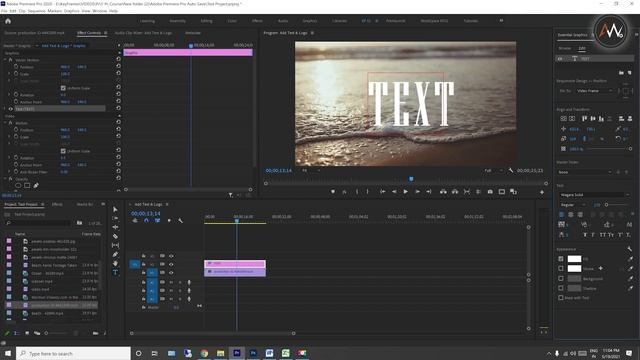Open the File menu
Screen dimensions: 640x360
[x=4, y=11]
